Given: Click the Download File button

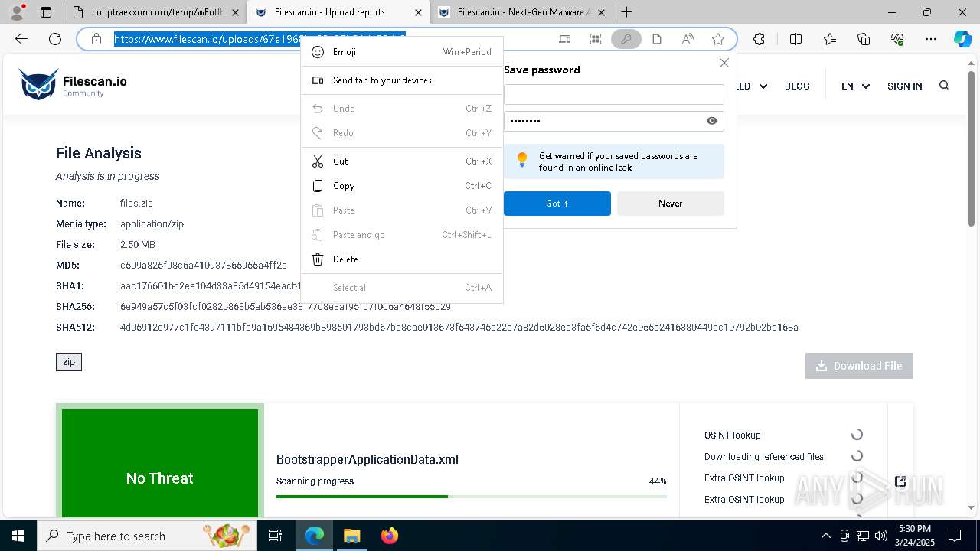Looking at the screenshot, I should click(x=859, y=366).
